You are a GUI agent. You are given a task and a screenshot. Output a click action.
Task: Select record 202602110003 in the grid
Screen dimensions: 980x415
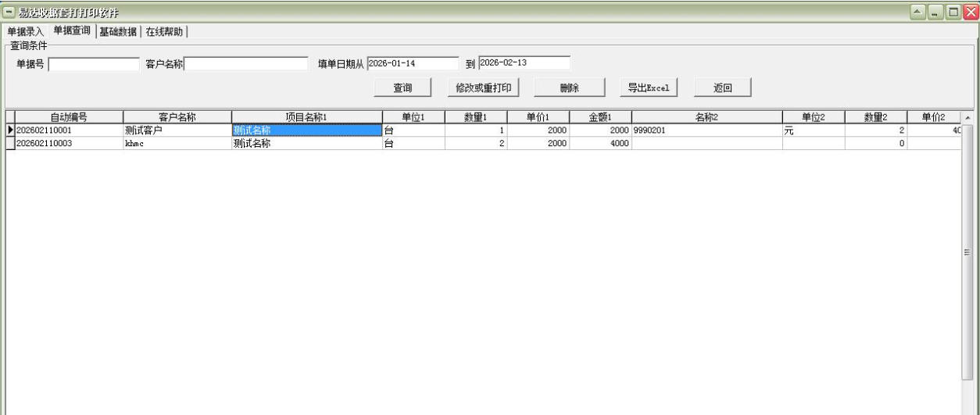69,143
